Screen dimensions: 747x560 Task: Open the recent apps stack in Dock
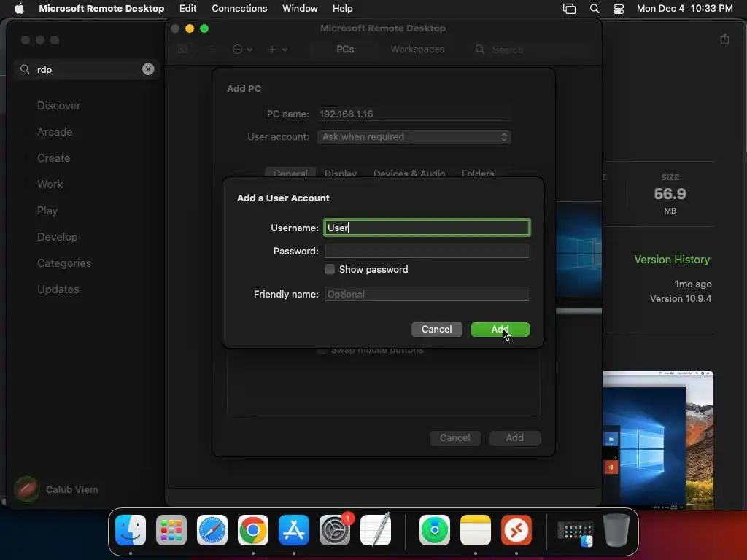[x=576, y=532]
